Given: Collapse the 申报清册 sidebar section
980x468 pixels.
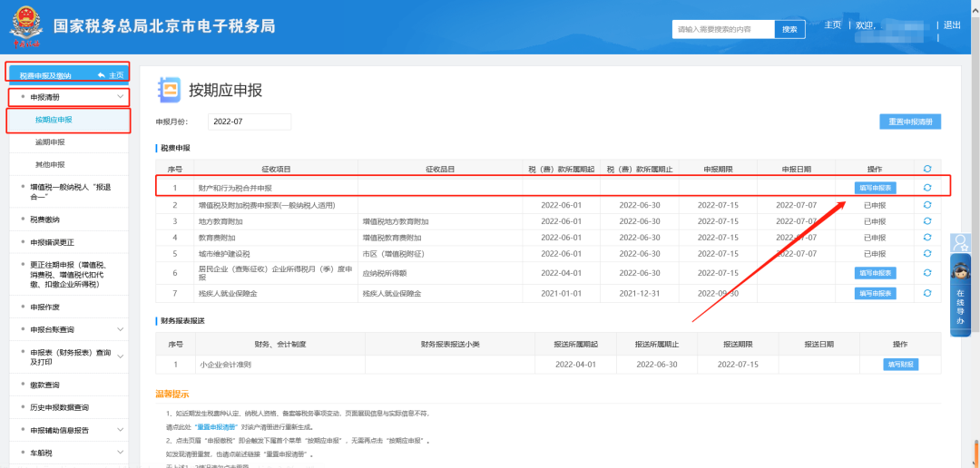Looking at the screenshot, I should click(120, 96).
